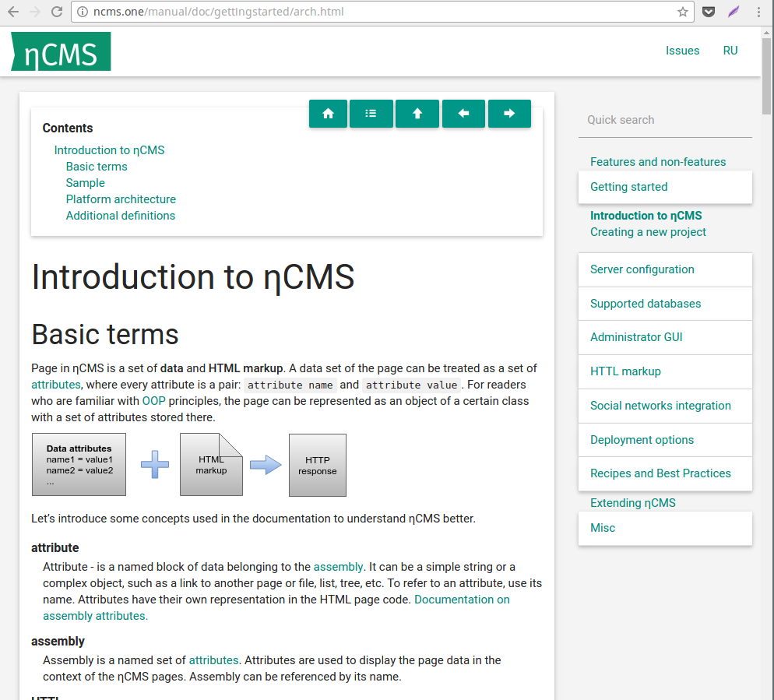Viewport: 774px width, 700px height.
Task: Follow the OOP link
Action: point(153,401)
